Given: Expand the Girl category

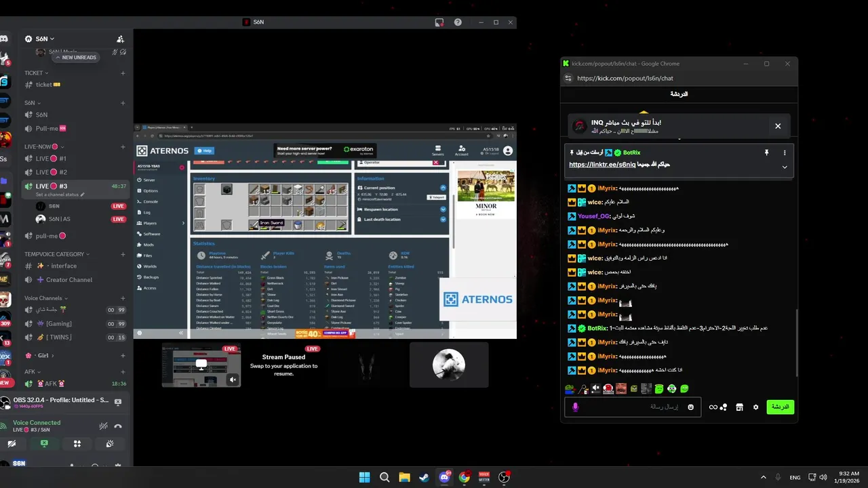Looking at the screenshot, I should pos(39,355).
